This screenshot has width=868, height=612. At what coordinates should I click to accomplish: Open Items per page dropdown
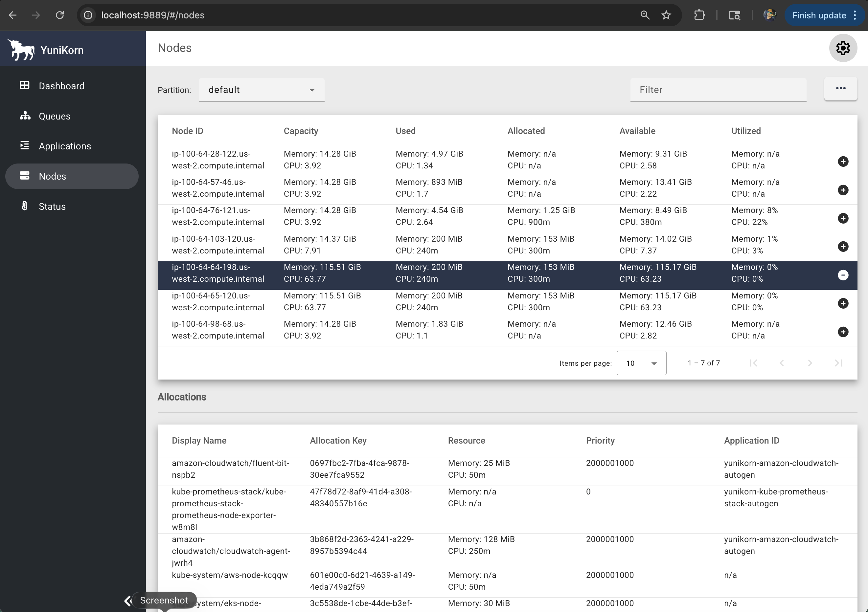tap(641, 363)
